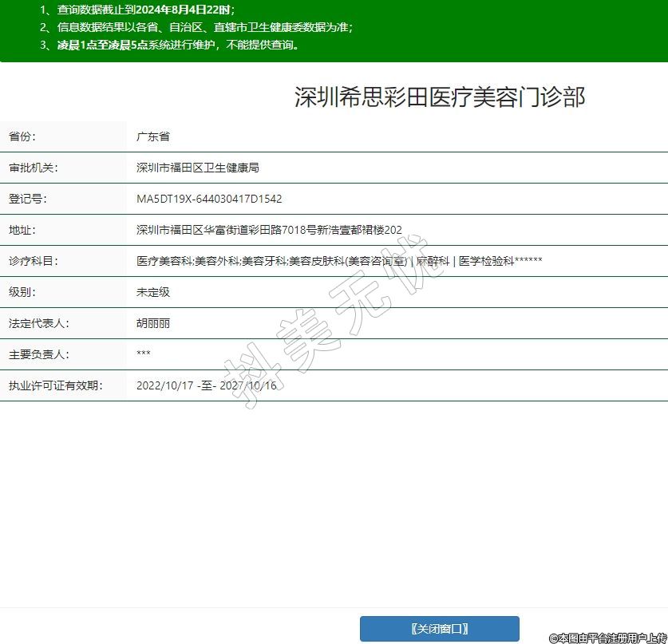Click the maintenance notice about 凌晨1点至凌晨5点
This screenshot has height=644, width=668.
[x=171, y=45]
